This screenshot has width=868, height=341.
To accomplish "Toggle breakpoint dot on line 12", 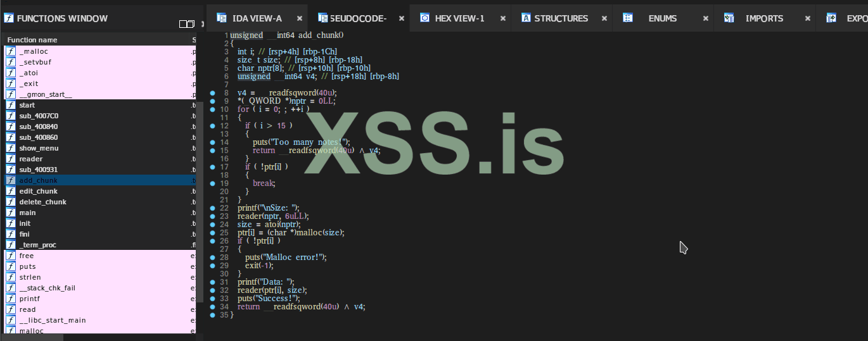I will [x=214, y=126].
